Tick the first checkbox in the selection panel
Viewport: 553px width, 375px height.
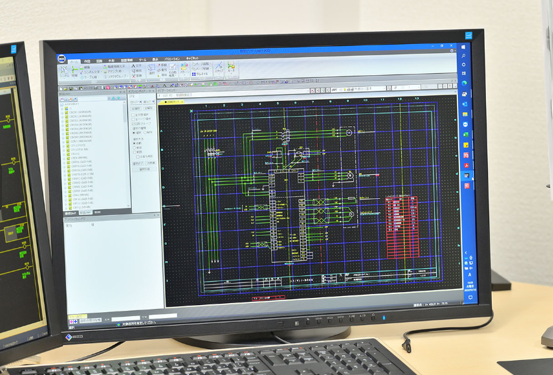coord(133,115)
